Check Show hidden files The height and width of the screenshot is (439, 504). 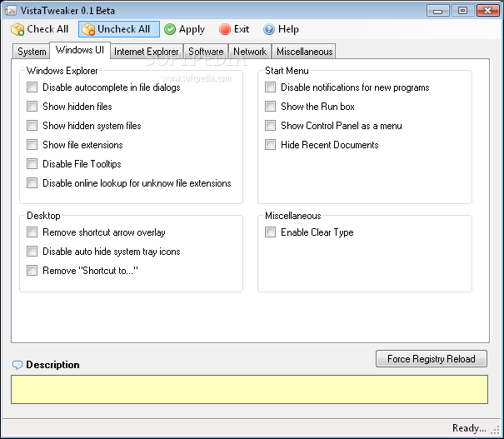point(32,107)
